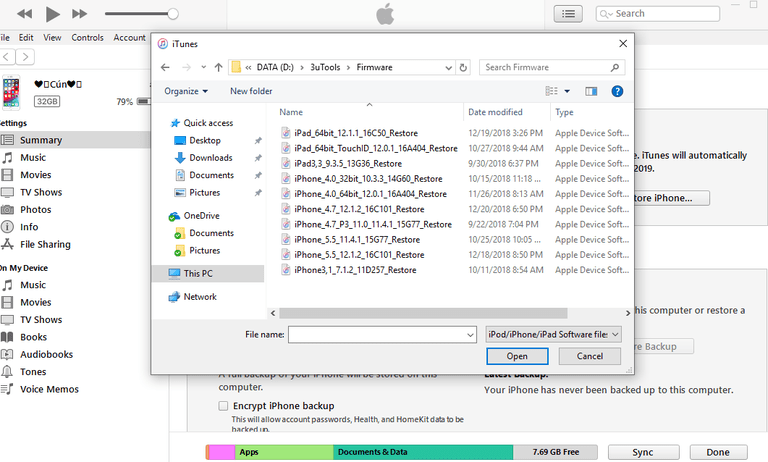Image resolution: width=768 pixels, height=462 pixels.
Task: Open the File name history dropdown arrow
Action: tap(470, 335)
